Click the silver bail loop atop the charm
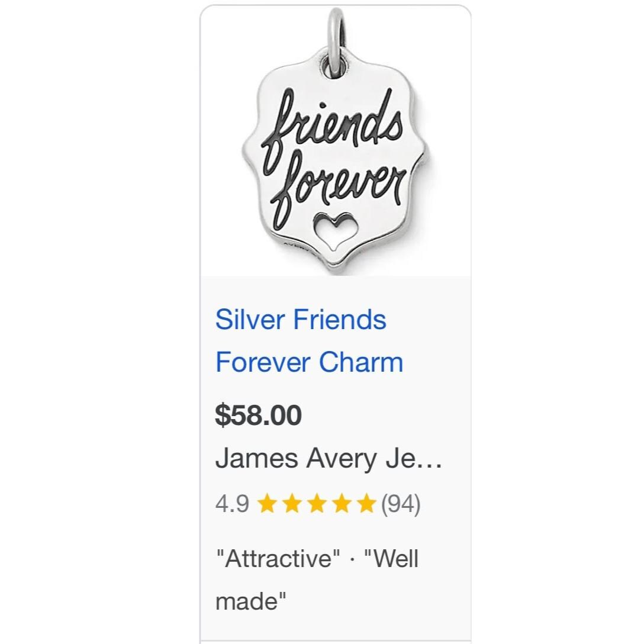 (336, 36)
